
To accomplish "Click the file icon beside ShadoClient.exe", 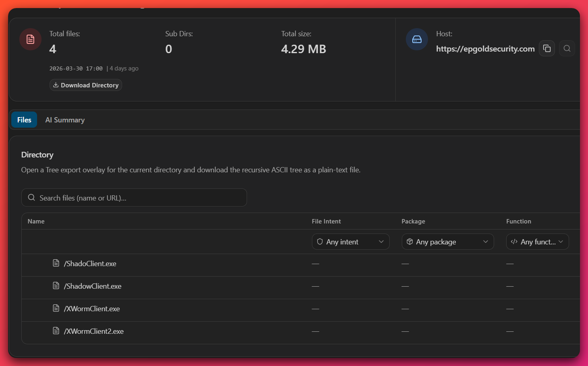I will coord(56,263).
